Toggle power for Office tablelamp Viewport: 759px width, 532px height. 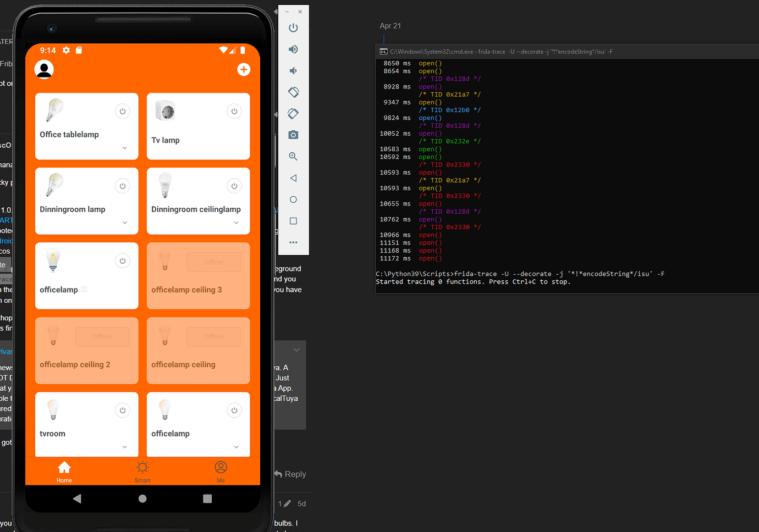[123, 111]
